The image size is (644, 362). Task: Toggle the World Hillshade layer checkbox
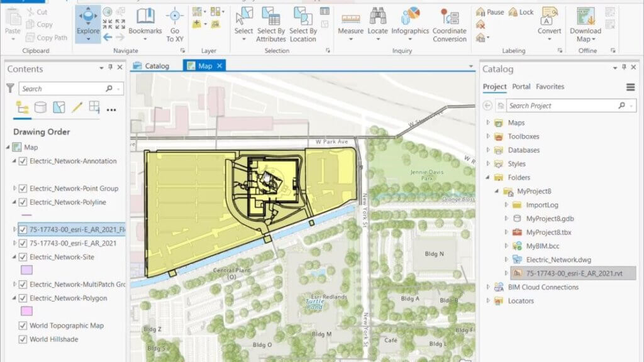23,339
